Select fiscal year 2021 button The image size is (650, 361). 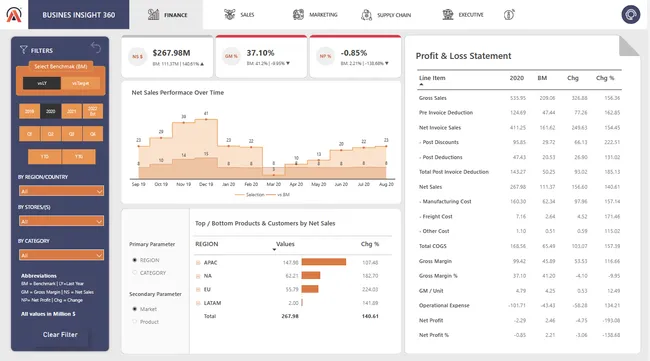point(72,111)
